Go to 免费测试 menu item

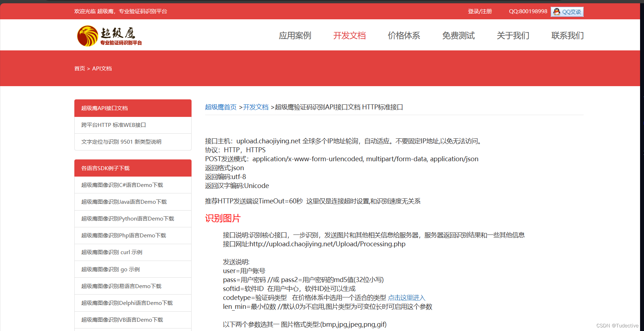(459, 35)
